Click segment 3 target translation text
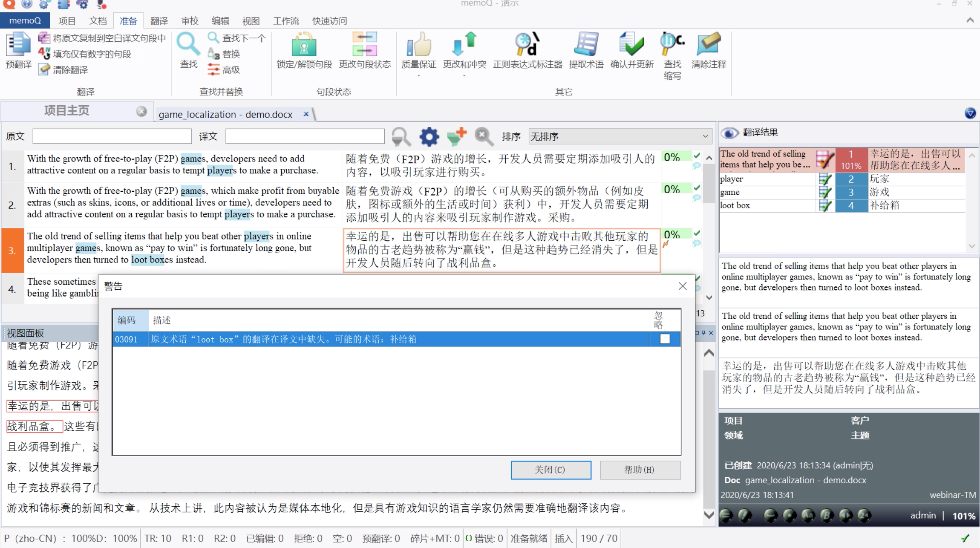Image resolution: width=980 pixels, height=548 pixels. pos(501,250)
